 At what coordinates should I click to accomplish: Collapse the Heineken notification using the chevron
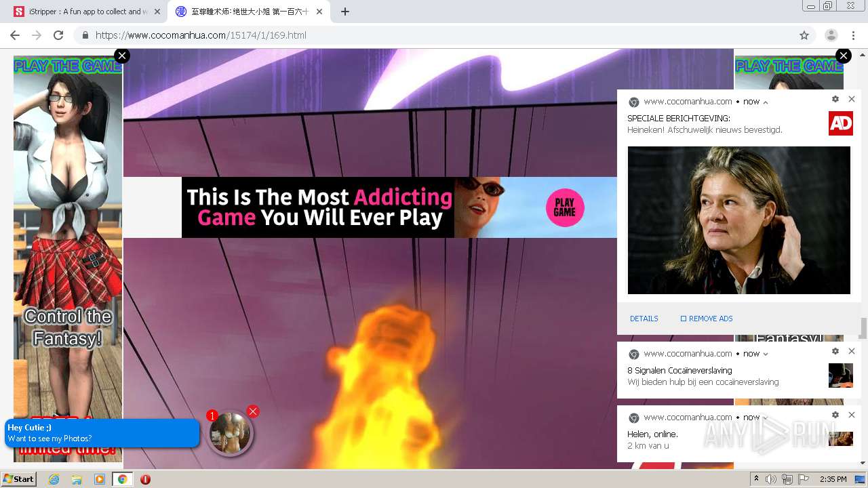click(766, 102)
